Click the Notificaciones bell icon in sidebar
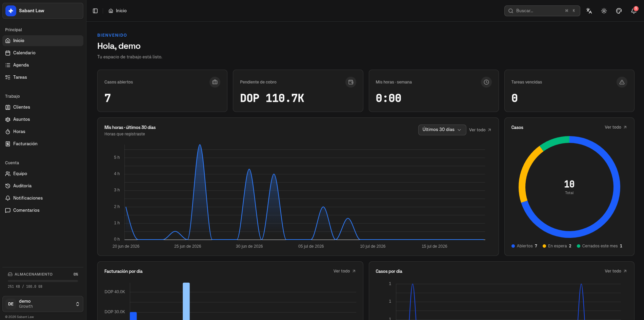Screen dimensions: 644x320 pos(8,198)
